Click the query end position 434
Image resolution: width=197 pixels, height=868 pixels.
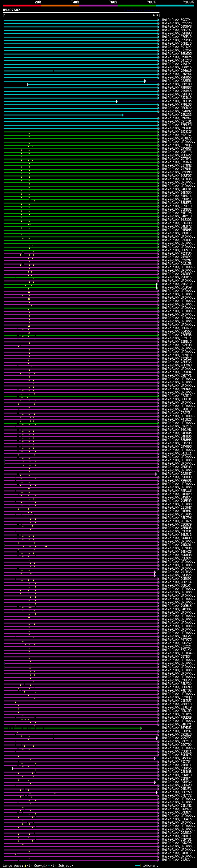point(155,15)
